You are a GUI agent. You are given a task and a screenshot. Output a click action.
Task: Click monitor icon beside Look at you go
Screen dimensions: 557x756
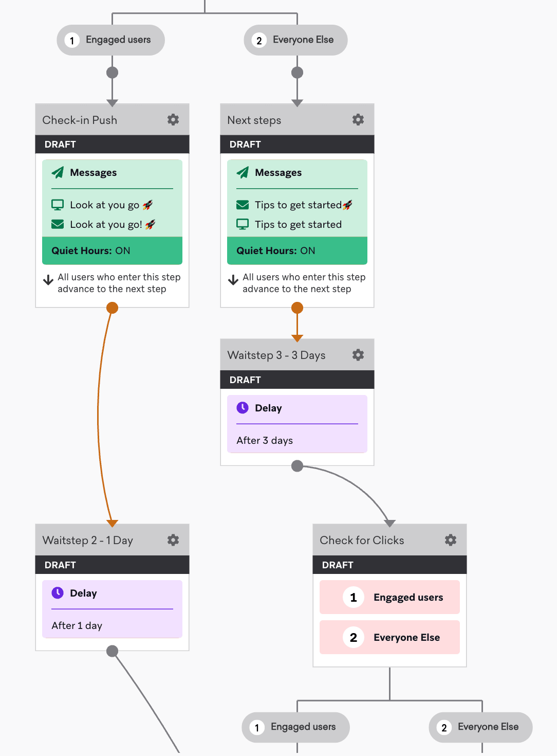pyautogui.click(x=58, y=205)
